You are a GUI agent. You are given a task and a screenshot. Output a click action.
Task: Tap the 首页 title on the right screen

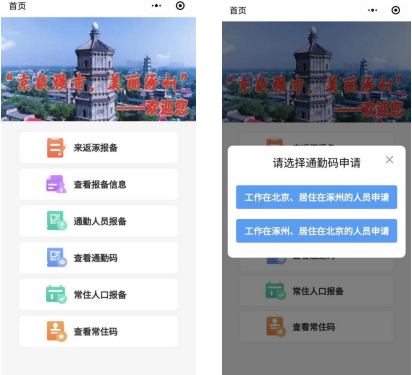tap(238, 11)
